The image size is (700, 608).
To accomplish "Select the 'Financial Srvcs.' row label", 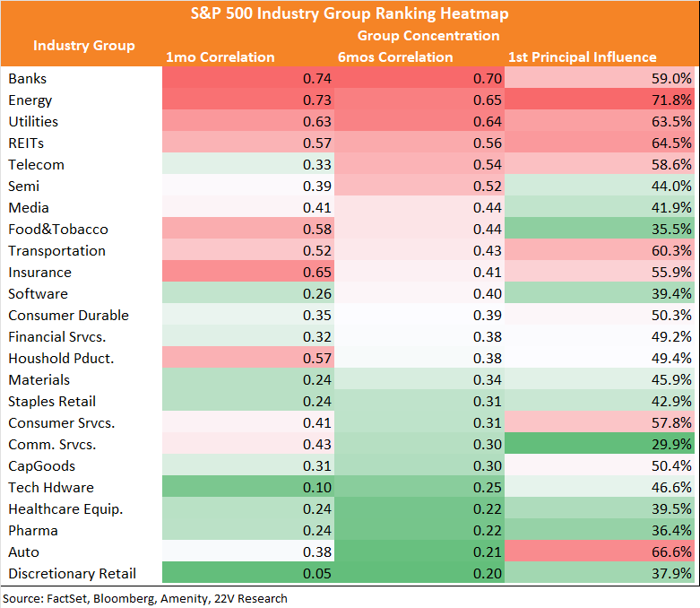I will pyautogui.click(x=57, y=337).
